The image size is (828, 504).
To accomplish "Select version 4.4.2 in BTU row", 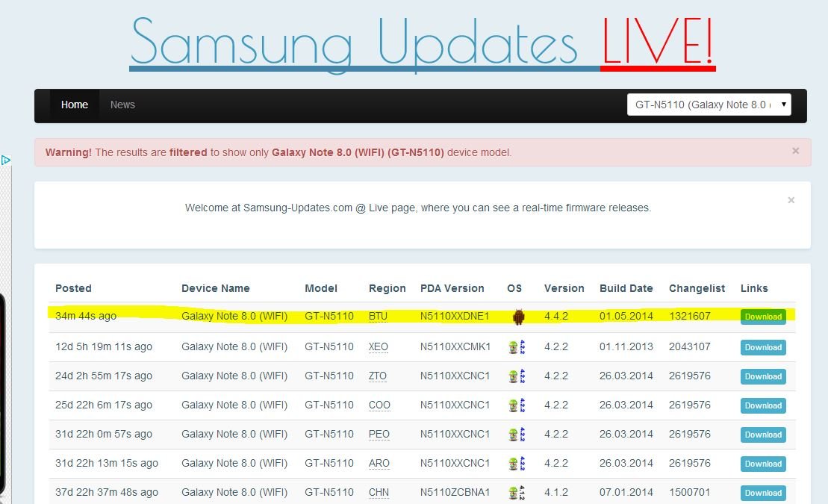I will [556, 316].
